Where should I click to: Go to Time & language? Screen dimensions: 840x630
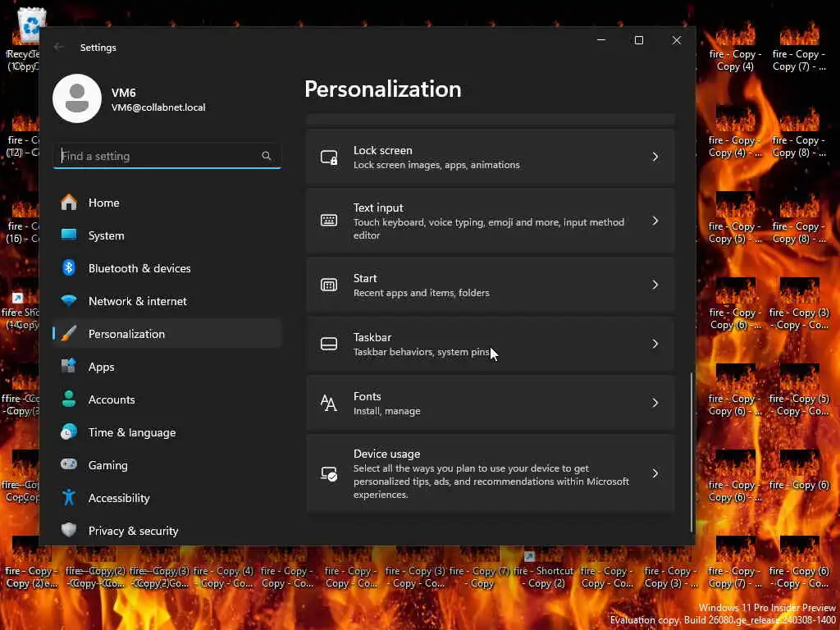[167, 431]
